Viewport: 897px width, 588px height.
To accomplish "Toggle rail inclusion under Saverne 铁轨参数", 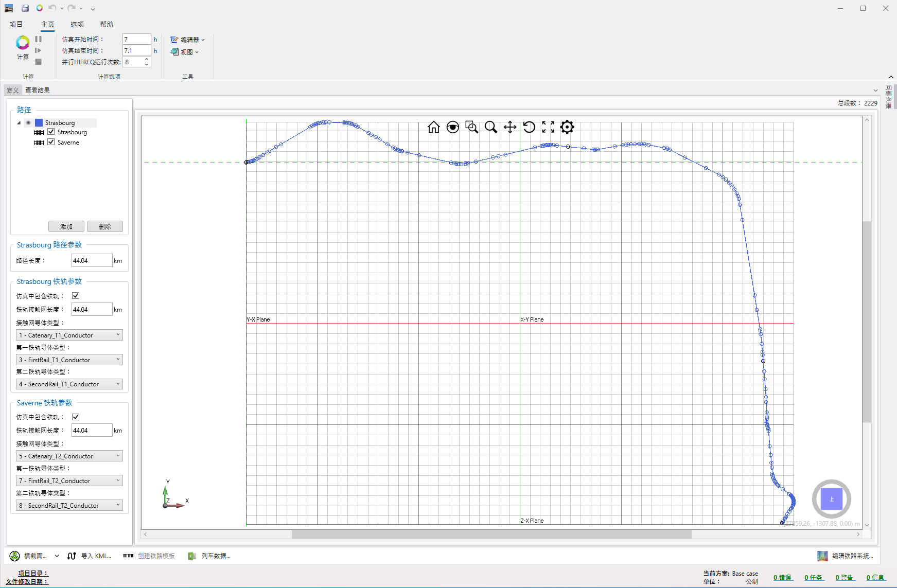I will click(x=76, y=417).
